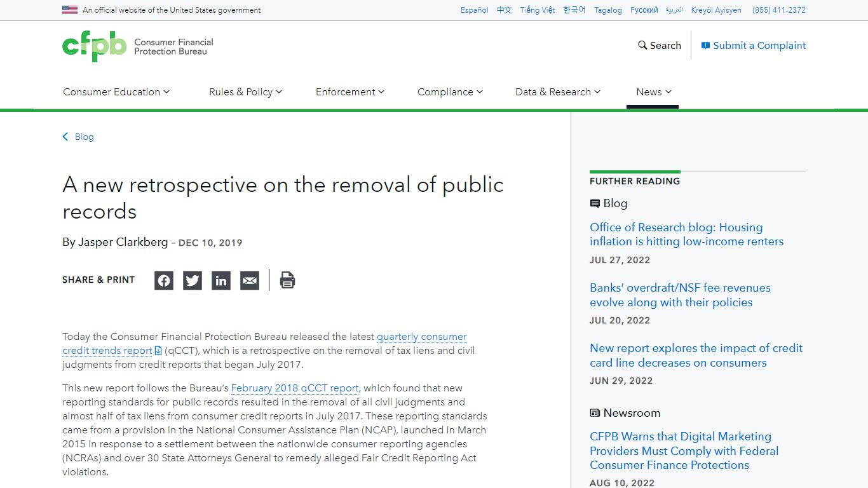The image size is (868, 488).
Task: Read Housing inflation low-income renters blog
Action: (686, 234)
